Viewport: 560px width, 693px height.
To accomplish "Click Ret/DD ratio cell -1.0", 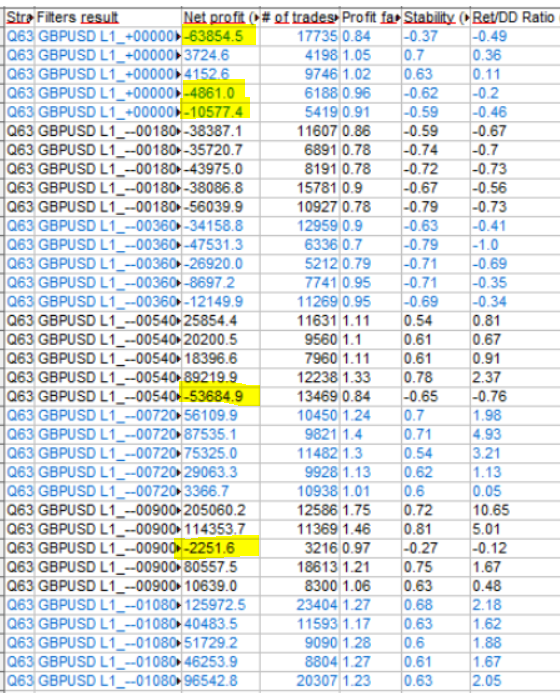I will tap(515, 245).
